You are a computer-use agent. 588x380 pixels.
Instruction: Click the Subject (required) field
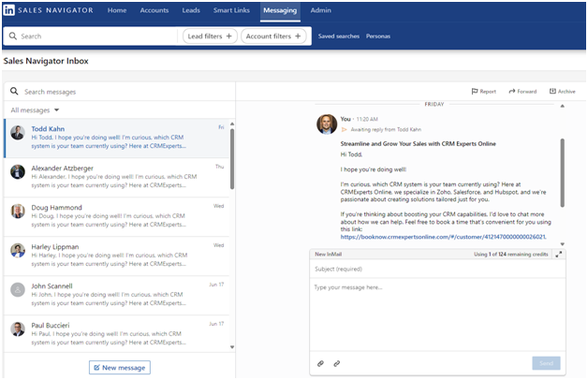437,269
